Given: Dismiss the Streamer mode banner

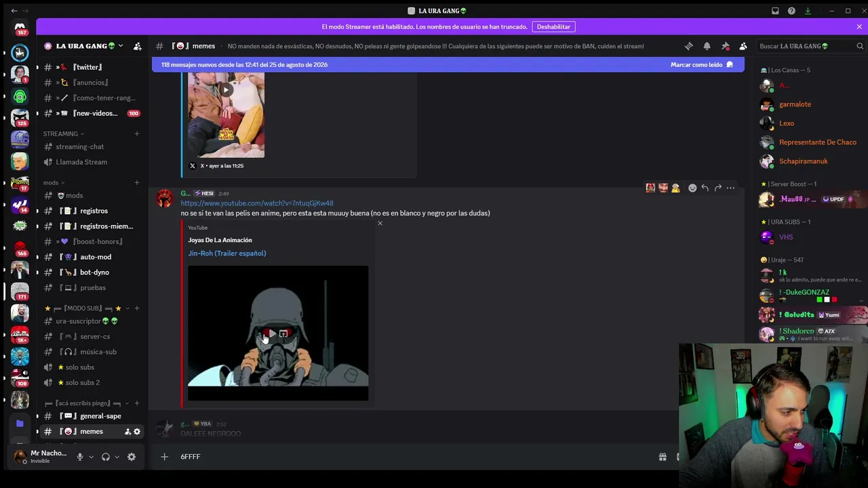Looking at the screenshot, I should click(x=859, y=26).
